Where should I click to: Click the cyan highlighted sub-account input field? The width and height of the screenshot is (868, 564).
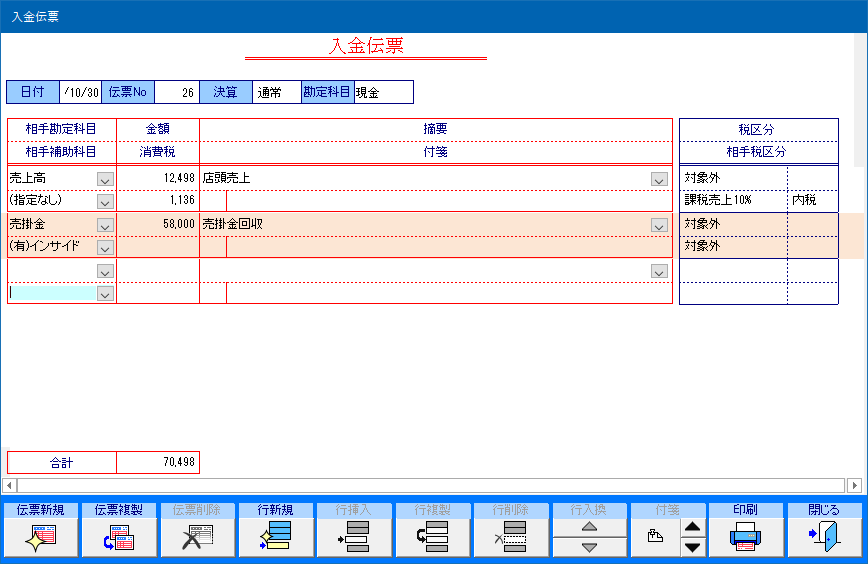[53, 293]
